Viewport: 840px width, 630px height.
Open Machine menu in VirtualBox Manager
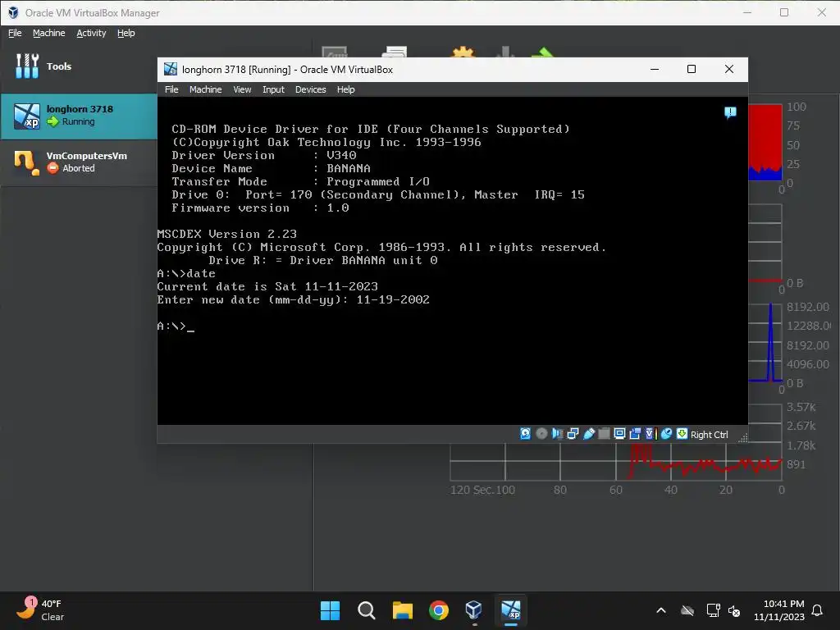48,33
